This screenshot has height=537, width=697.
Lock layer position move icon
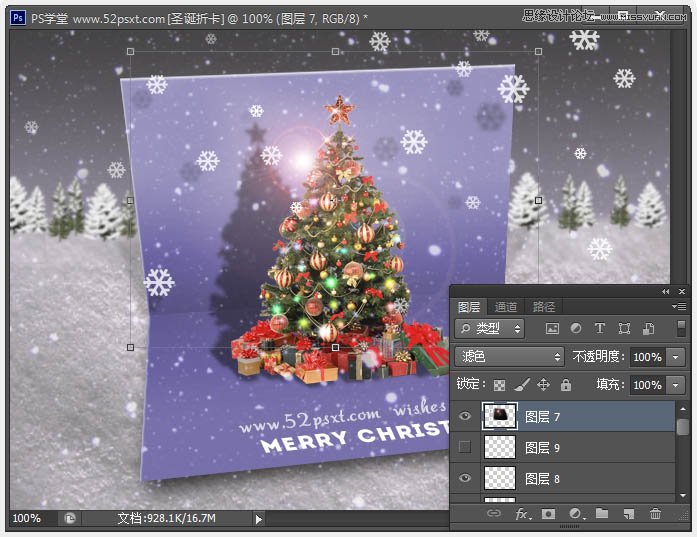pos(543,385)
